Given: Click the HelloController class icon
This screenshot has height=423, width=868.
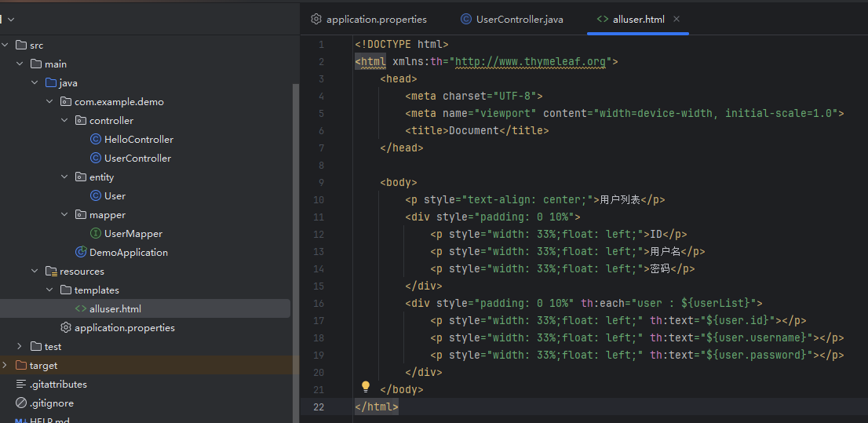Looking at the screenshot, I should [x=96, y=139].
